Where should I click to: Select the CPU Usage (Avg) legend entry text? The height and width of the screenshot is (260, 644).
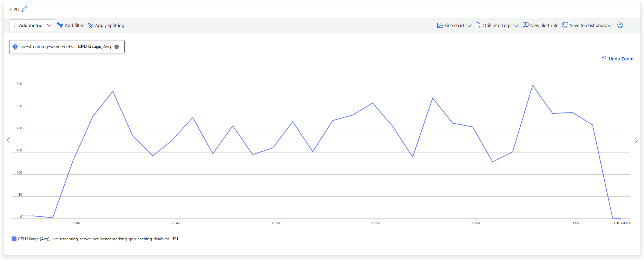point(93,239)
